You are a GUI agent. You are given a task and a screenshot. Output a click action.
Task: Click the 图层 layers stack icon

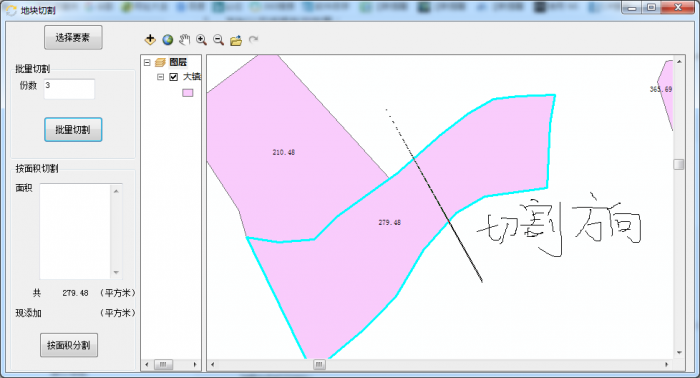coord(160,62)
